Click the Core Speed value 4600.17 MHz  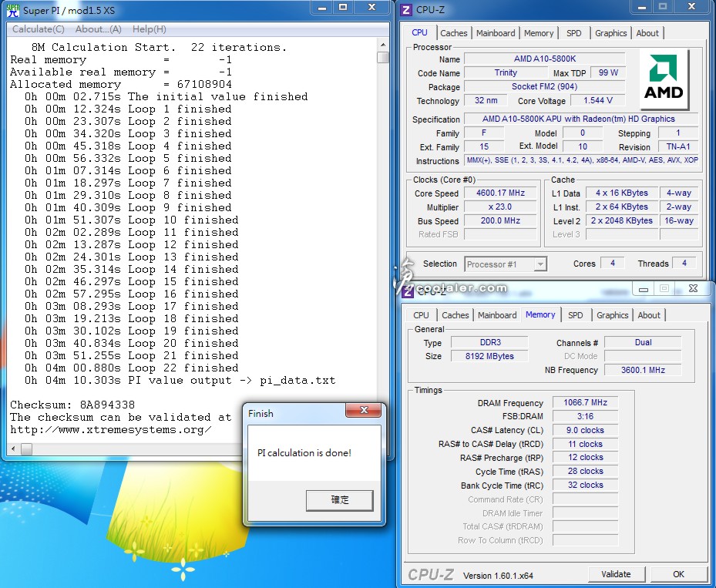(x=500, y=193)
